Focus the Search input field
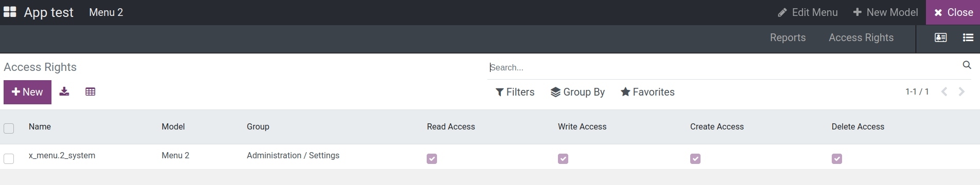Image resolution: width=980 pixels, height=185 pixels. tap(723, 67)
